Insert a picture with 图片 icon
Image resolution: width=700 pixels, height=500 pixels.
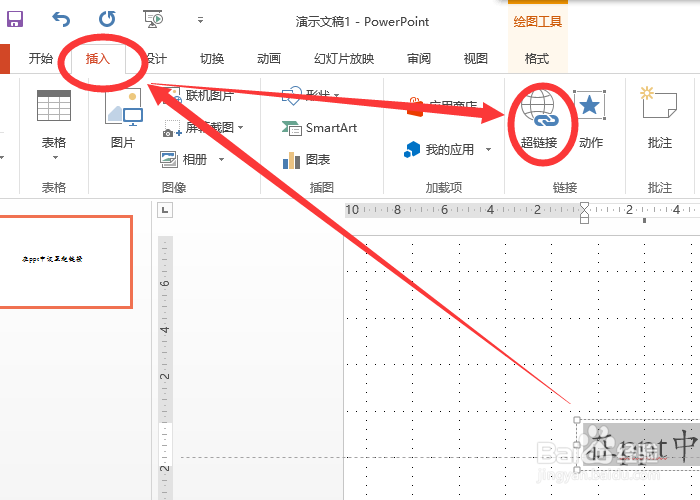tap(124, 107)
